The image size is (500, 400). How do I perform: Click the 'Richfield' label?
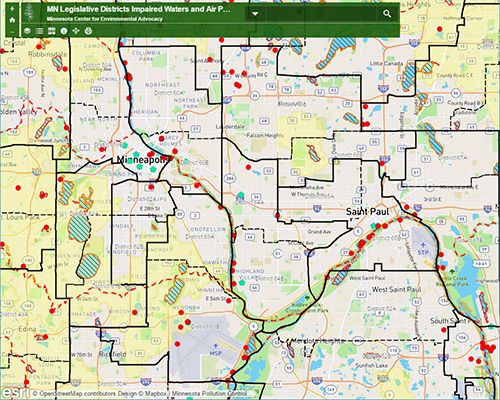point(112,354)
